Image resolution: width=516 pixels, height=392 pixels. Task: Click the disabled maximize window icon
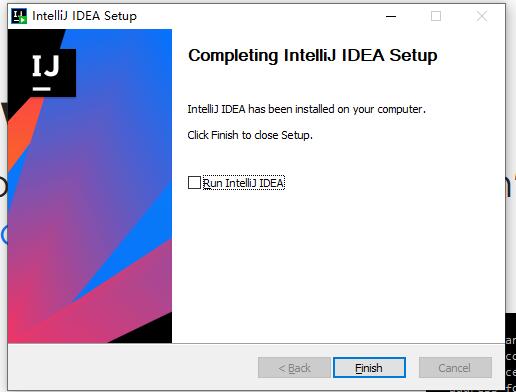(436, 16)
